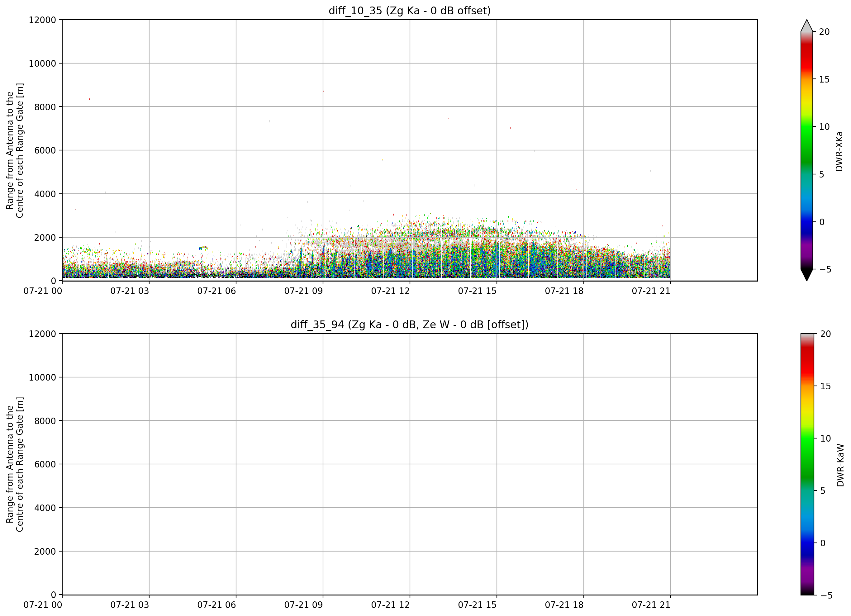Click '07-21 18' time tick under diff_10_35 plot

point(564,291)
